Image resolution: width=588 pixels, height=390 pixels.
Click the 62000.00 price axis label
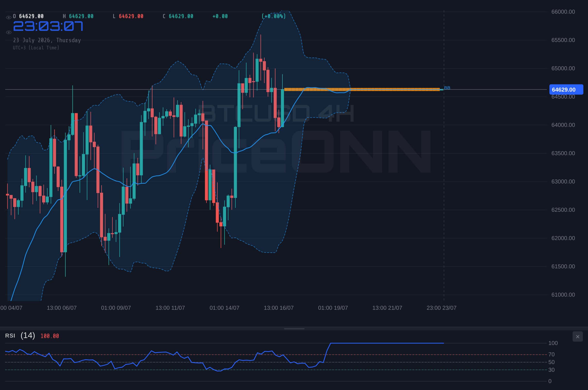click(563, 238)
